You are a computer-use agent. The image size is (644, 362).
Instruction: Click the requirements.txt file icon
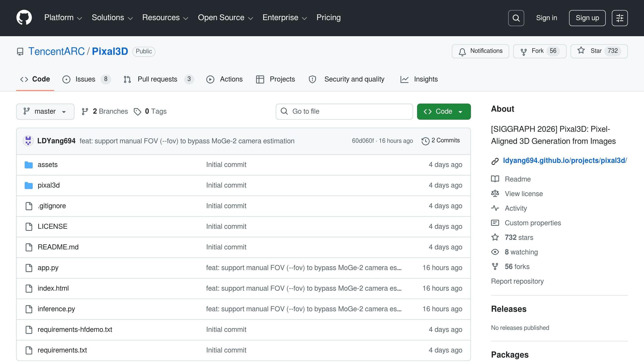point(29,350)
